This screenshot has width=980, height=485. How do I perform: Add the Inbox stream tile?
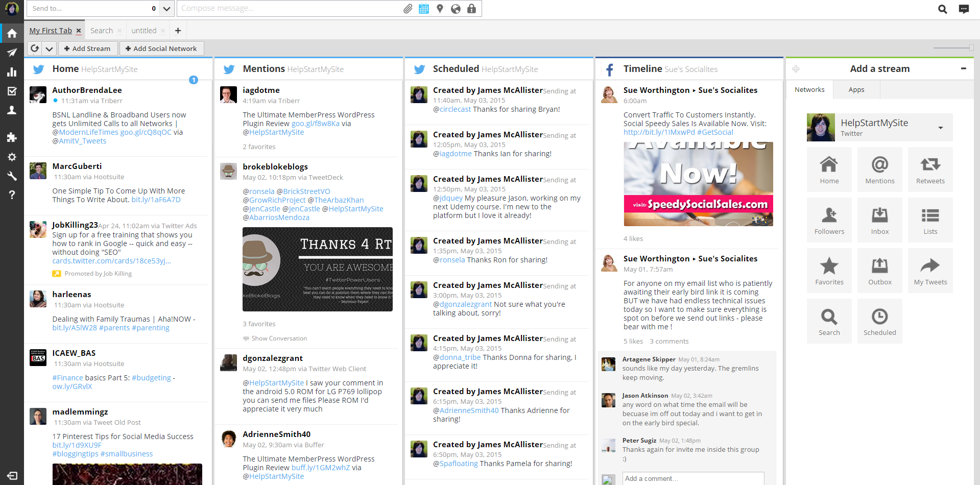[879, 220]
